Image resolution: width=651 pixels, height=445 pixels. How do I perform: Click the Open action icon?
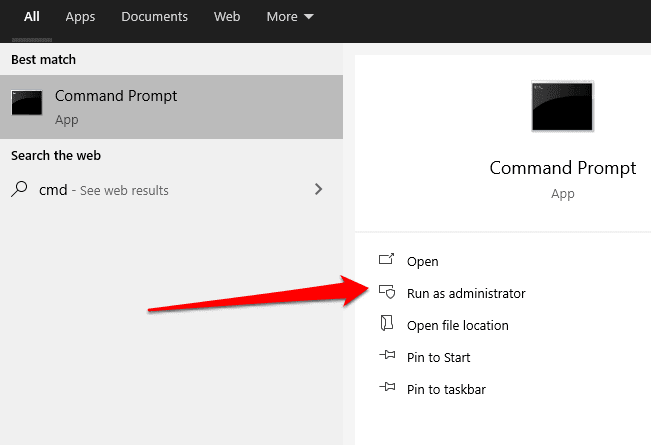387,261
